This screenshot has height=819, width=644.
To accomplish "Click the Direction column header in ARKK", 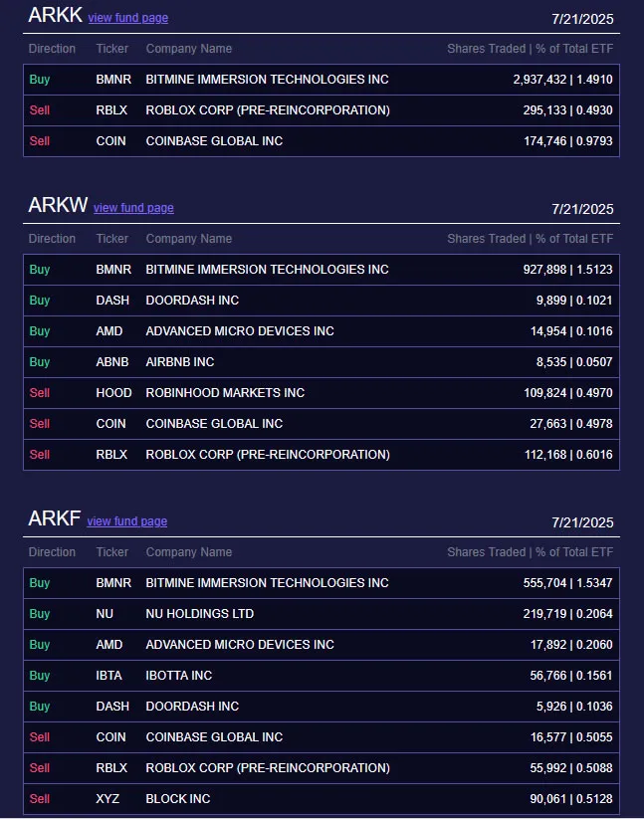I will [52, 48].
